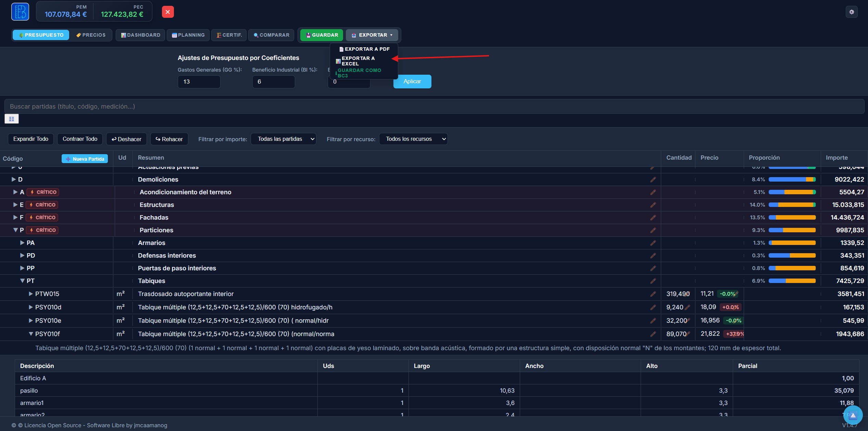Collapse the PSY010f item details
Screen dimensions: 868x431
coord(31,334)
